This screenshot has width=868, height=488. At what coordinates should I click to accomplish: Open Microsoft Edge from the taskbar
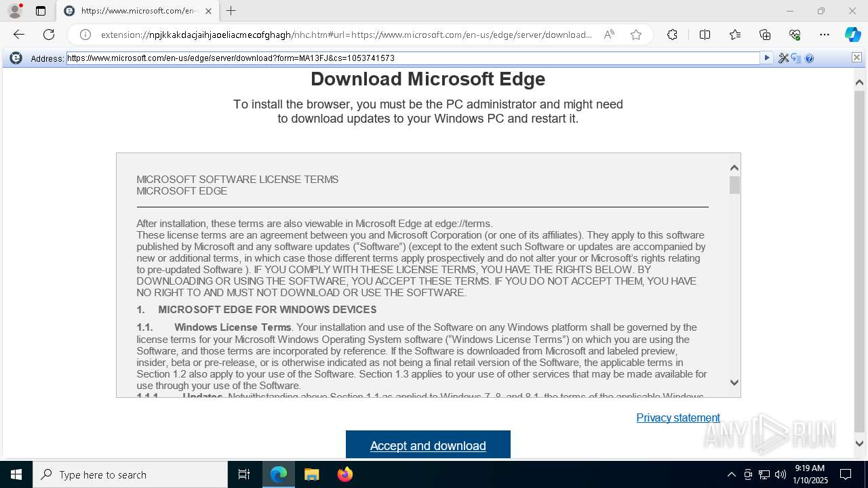point(279,474)
